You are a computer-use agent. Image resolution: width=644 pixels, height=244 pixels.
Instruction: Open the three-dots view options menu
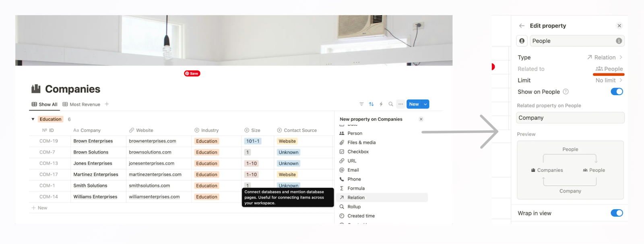400,104
